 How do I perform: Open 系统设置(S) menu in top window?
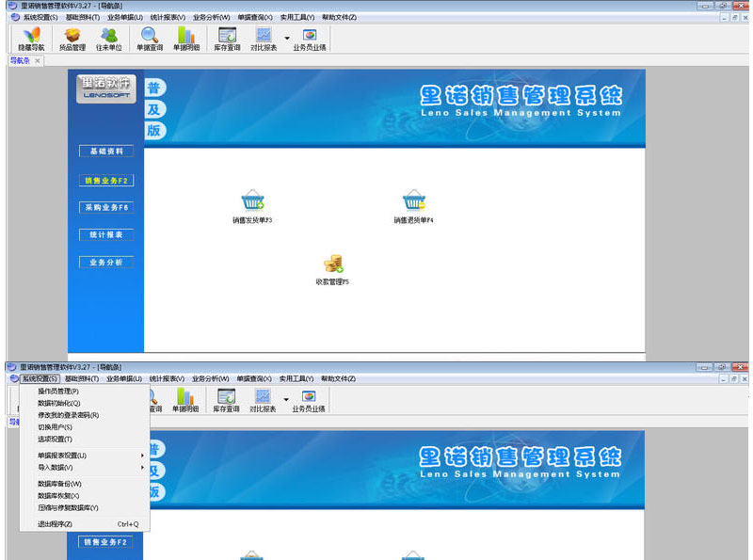(x=40, y=17)
